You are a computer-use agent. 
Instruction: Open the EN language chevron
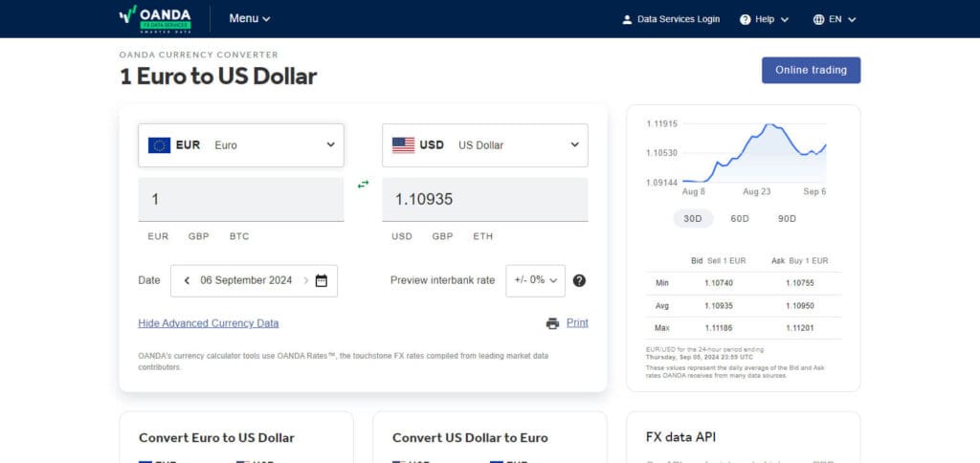[852, 20]
